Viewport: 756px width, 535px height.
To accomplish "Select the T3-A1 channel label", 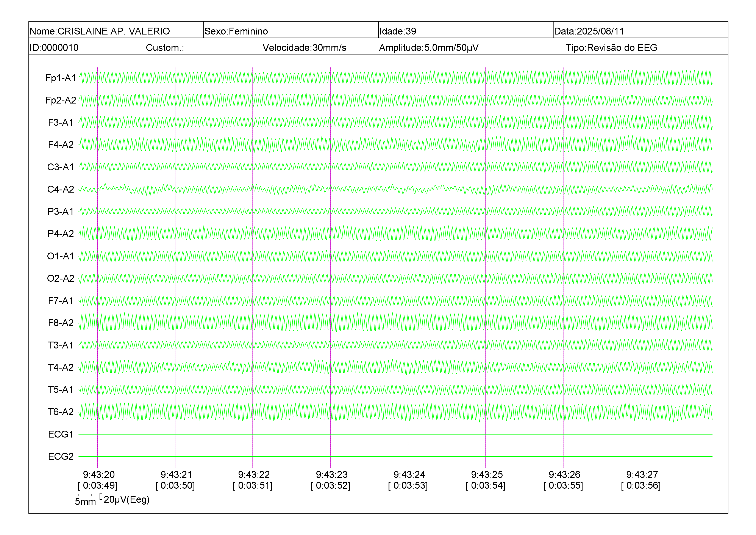I will (x=61, y=345).
